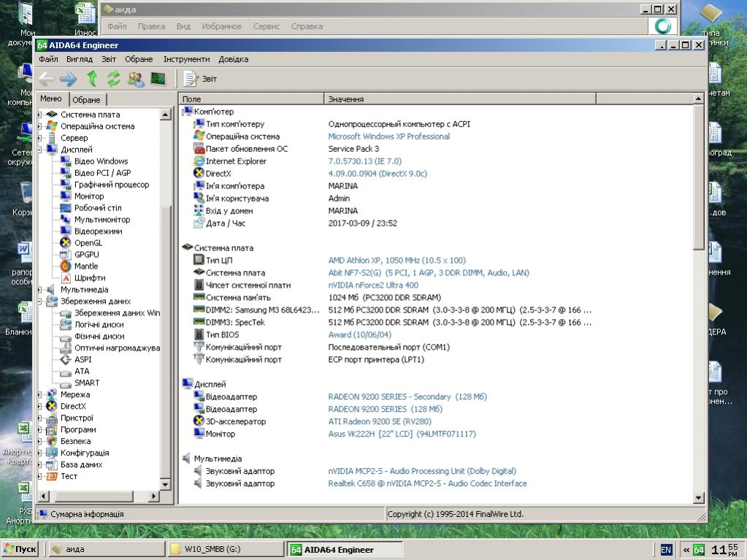Collapse the Дисплей tree node
This screenshot has width=747, height=560.
pyautogui.click(x=39, y=150)
